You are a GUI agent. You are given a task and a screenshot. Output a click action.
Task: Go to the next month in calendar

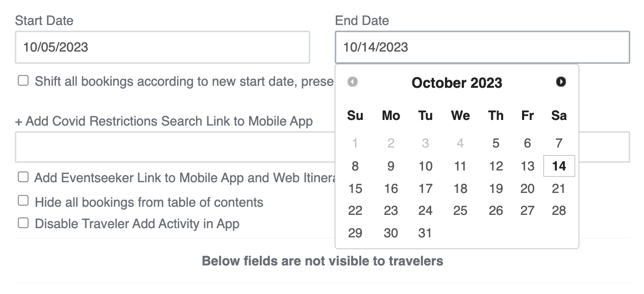tap(561, 82)
